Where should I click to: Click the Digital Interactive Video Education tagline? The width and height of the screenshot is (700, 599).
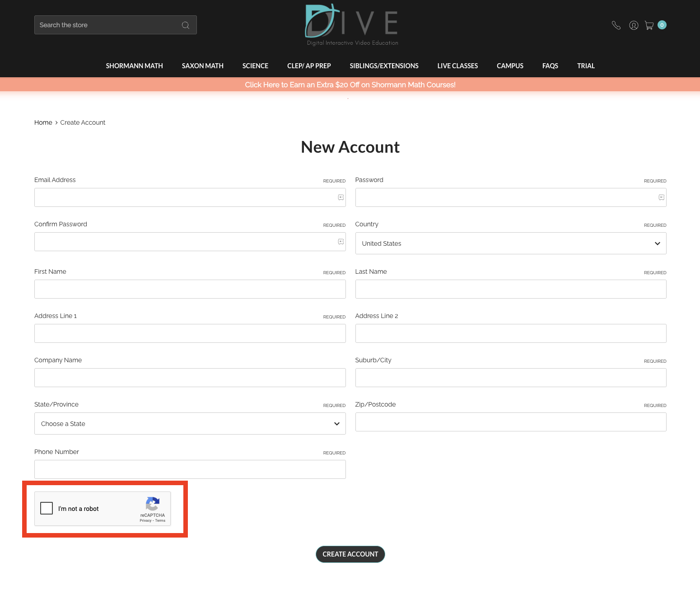click(x=353, y=43)
